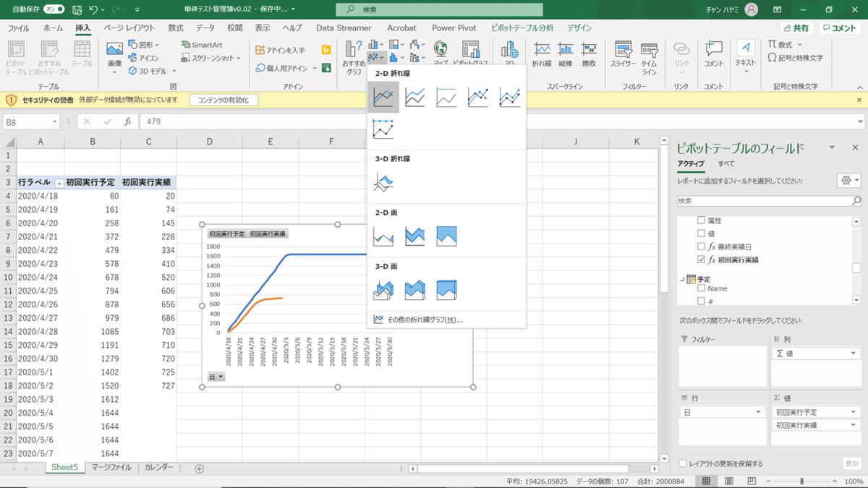Image resolution: width=868 pixels, height=488 pixels.
Task: Click the function fx icon in formula bar
Action: (127, 121)
